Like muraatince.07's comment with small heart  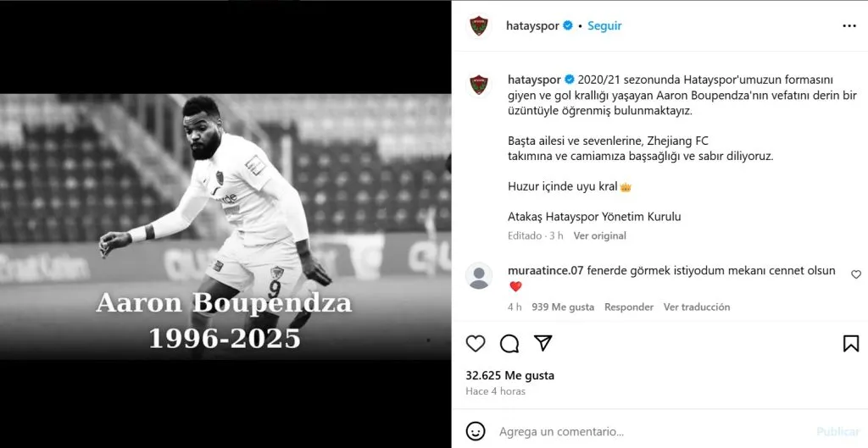856,274
